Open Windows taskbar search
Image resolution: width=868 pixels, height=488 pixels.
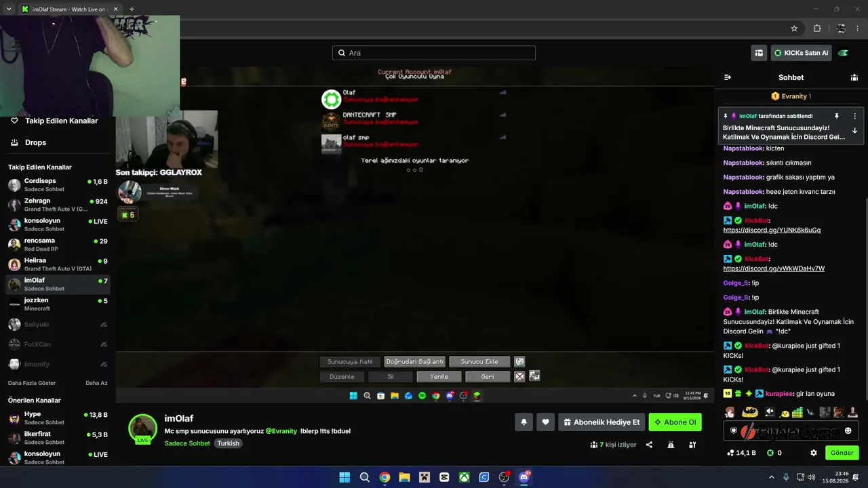click(365, 477)
